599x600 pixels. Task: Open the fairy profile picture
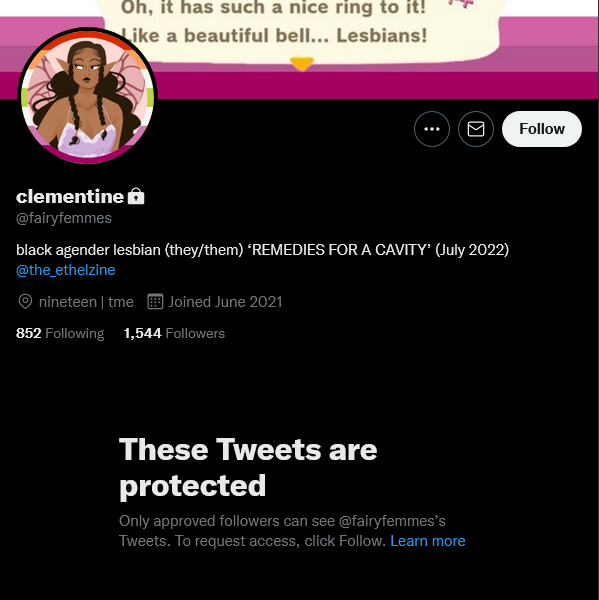(x=88, y=96)
